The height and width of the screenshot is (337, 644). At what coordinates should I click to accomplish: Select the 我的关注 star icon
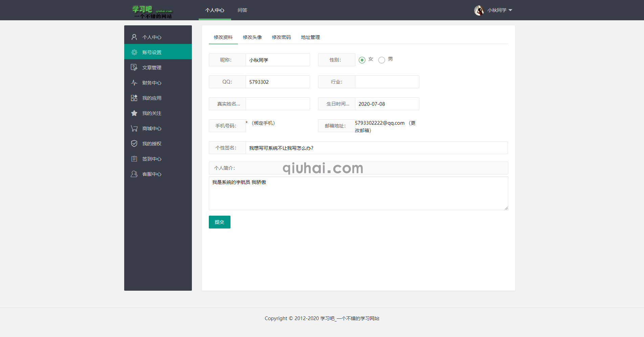pos(134,113)
